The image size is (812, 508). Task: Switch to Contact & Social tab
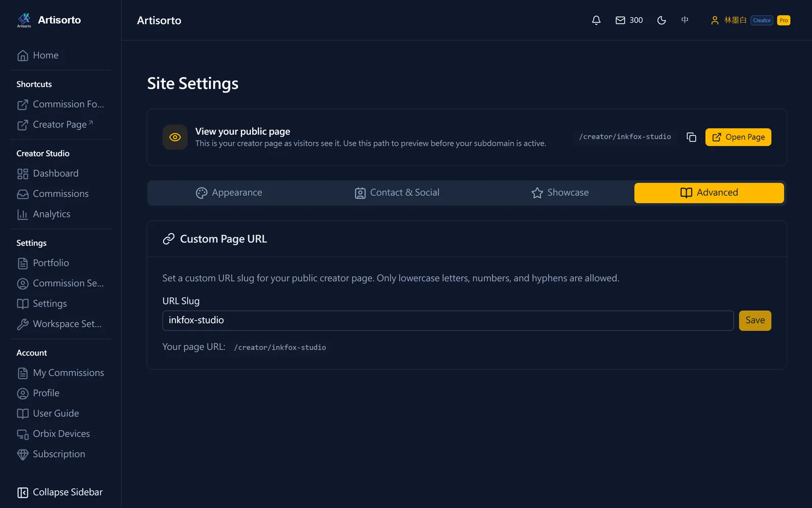[x=397, y=193]
